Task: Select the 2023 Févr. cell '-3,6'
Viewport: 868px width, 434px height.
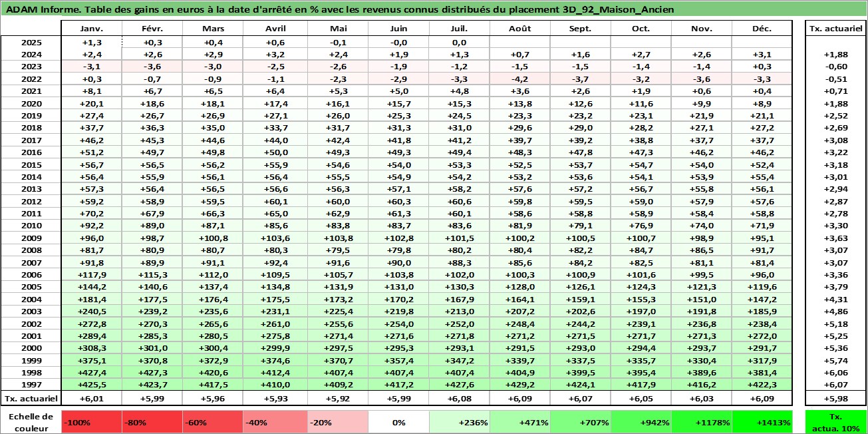Action: pos(152,66)
